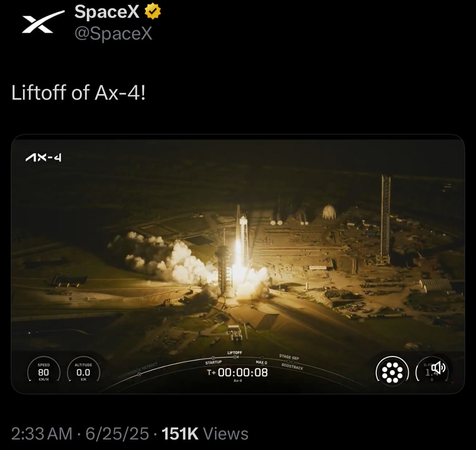Open the SpaceX profile logo avatar
The height and width of the screenshot is (450, 476).
tap(43, 21)
